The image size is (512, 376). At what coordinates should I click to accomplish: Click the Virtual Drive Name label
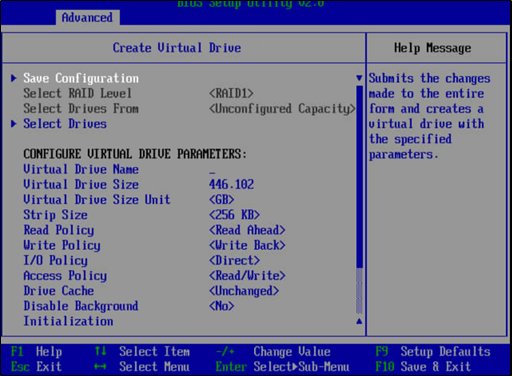pyautogui.click(x=81, y=169)
